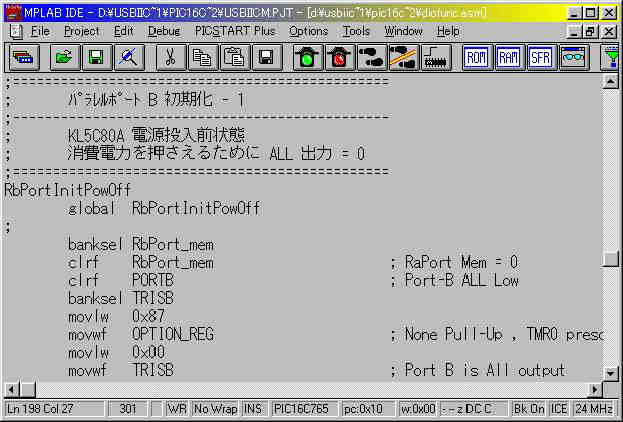Open the ROM program memory window icon

(x=477, y=58)
